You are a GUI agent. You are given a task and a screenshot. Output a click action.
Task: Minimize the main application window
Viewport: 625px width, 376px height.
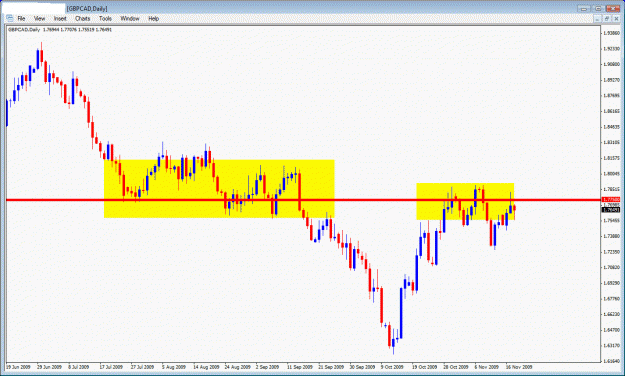pyautogui.click(x=584, y=8)
